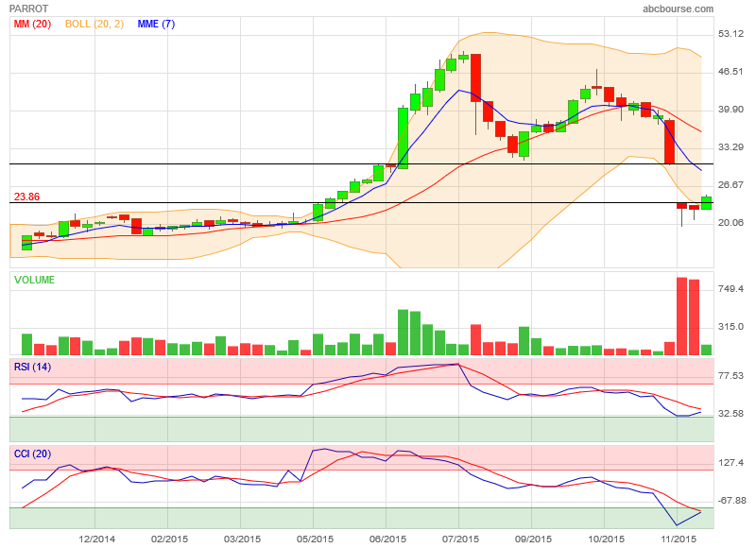756x548 pixels.
Task: Click the 33.29 price axis value
Action: (x=730, y=147)
